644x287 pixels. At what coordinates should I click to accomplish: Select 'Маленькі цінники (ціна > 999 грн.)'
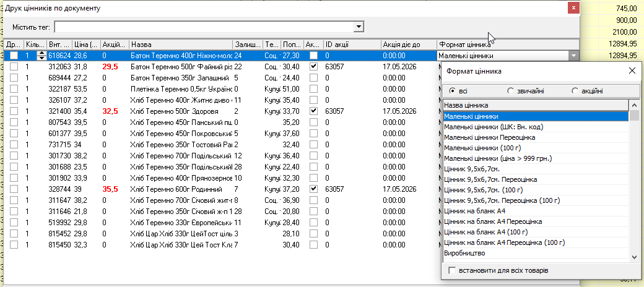coord(536,159)
